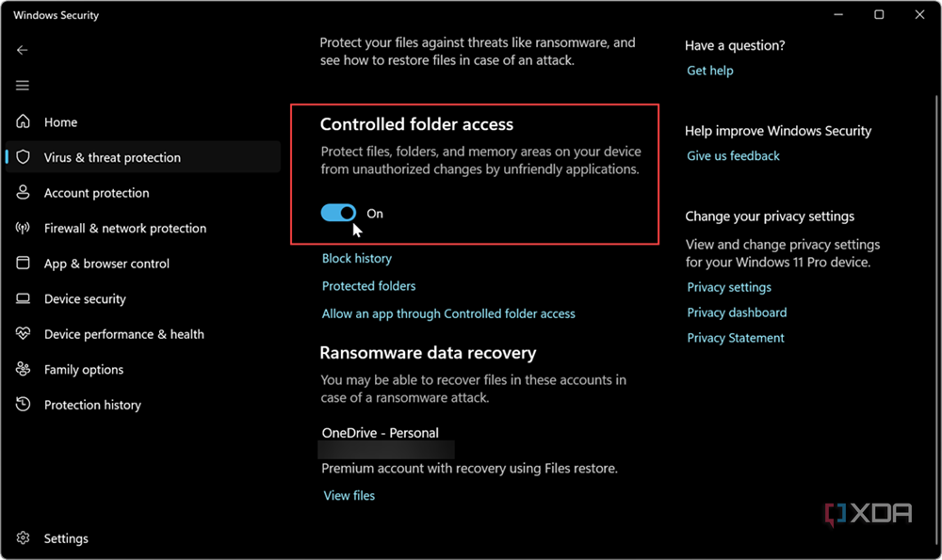The image size is (942, 560).
Task: Open Settings via the gear icon
Action: point(24,538)
